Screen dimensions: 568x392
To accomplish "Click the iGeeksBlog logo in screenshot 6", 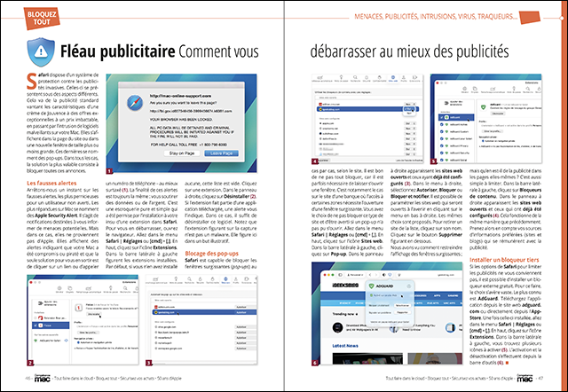I will tap(345, 285).
